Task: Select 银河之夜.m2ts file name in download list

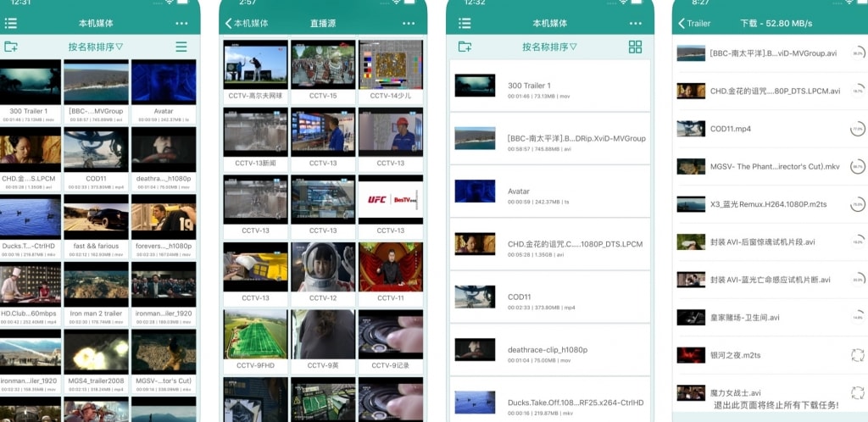Action: [x=736, y=355]
